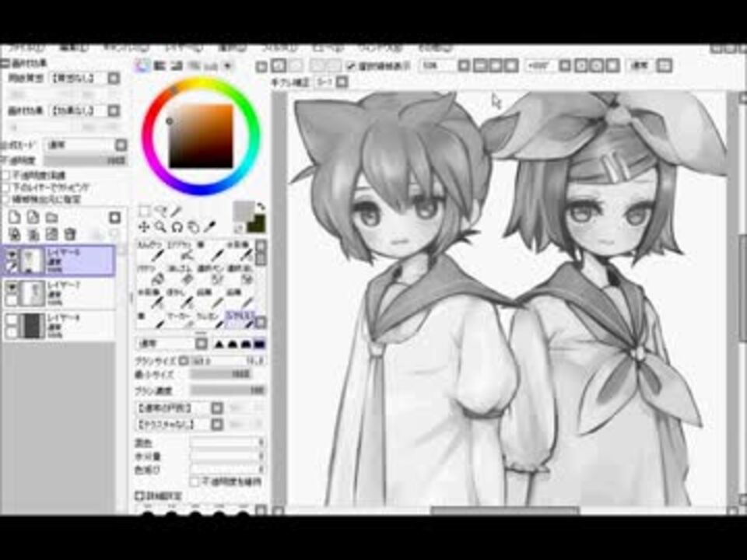Image resolution: width=747 pixels, height=560 pixels.
Task: Open the 選択 menu
Action: (232, 48)
